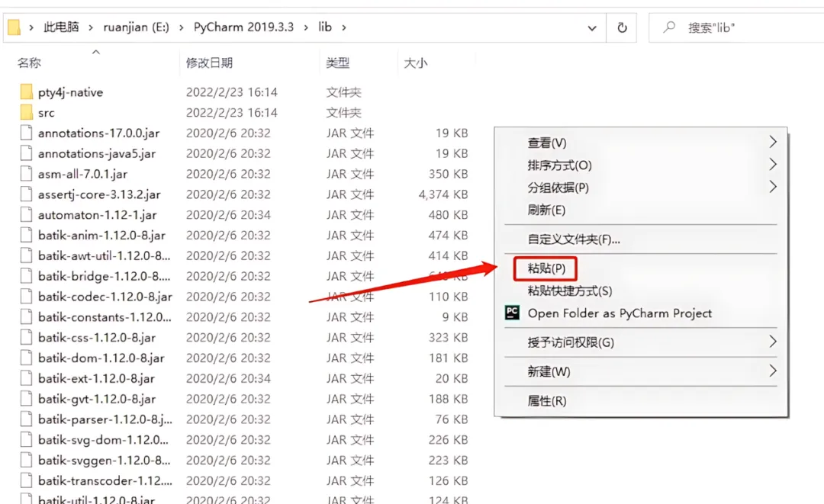This screenshot has height=504, width=824.
Task: Select batik-svggen-1.12.0-8... file name
Action: pos(104,461)
